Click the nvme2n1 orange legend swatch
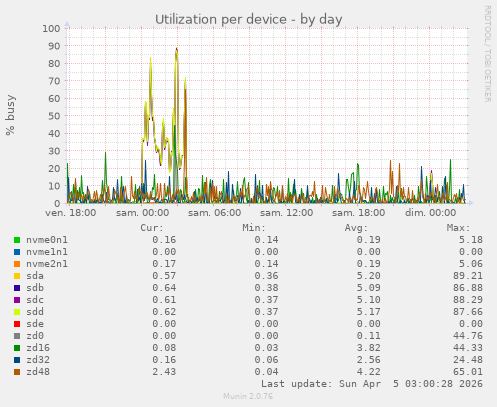The width and height of the screenshot is (497, 407). [x=17, y=264]
